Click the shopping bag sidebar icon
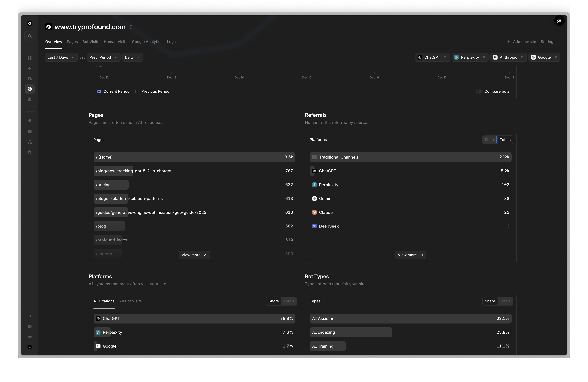Screen dimensions: 588x382 pos(30,99)
